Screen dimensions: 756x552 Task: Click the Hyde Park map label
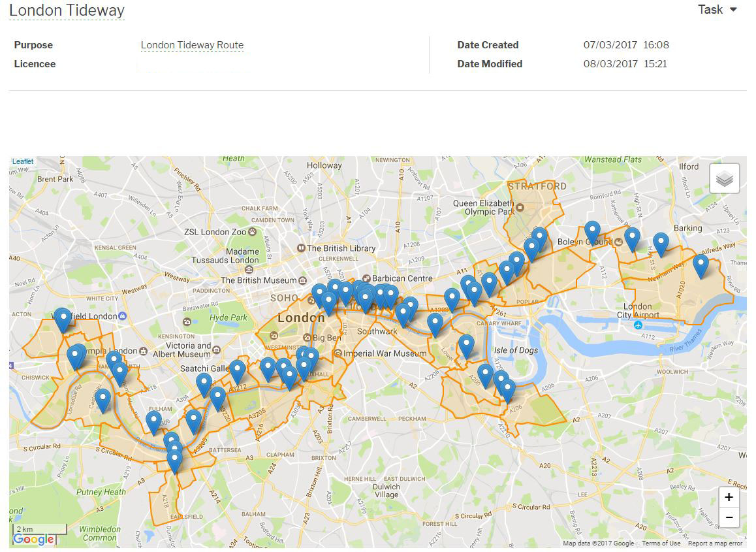click(228, 317)
